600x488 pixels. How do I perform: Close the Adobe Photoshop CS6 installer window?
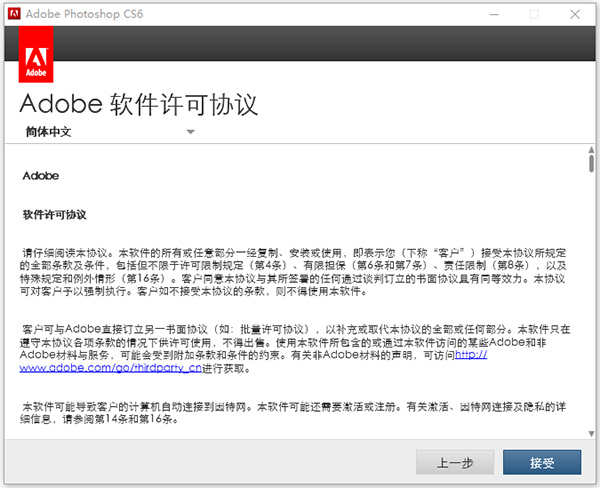578,15
